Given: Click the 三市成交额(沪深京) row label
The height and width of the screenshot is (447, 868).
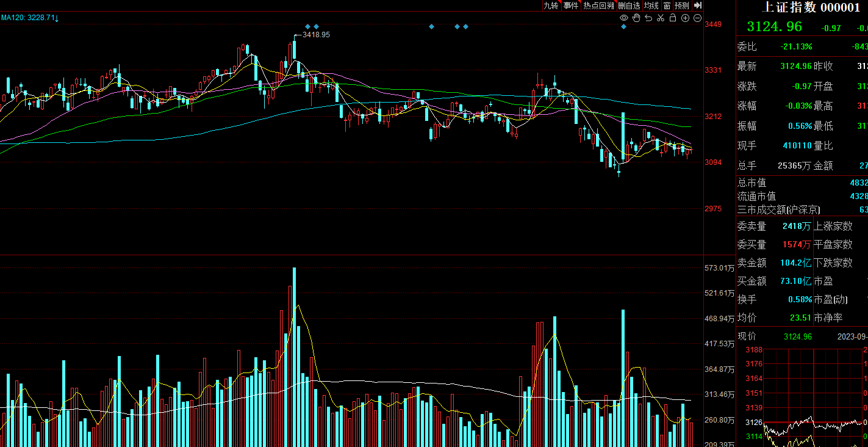Looking at the screenshot, I should pyautogui.click(x=778, y=209).
